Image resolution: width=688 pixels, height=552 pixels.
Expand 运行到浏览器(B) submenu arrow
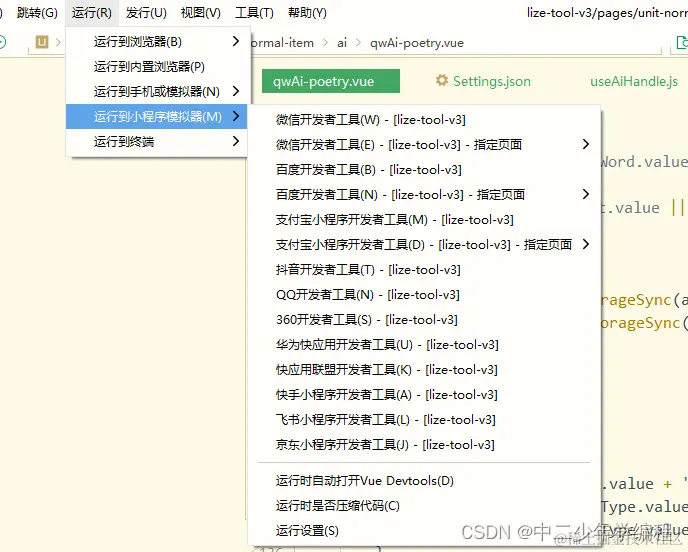tap(236, 41)
